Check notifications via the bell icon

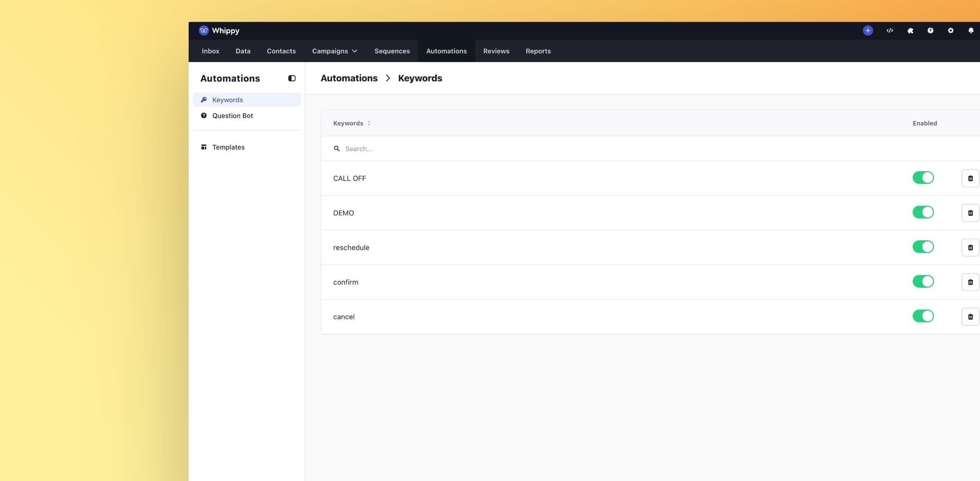tap(971, 30)
